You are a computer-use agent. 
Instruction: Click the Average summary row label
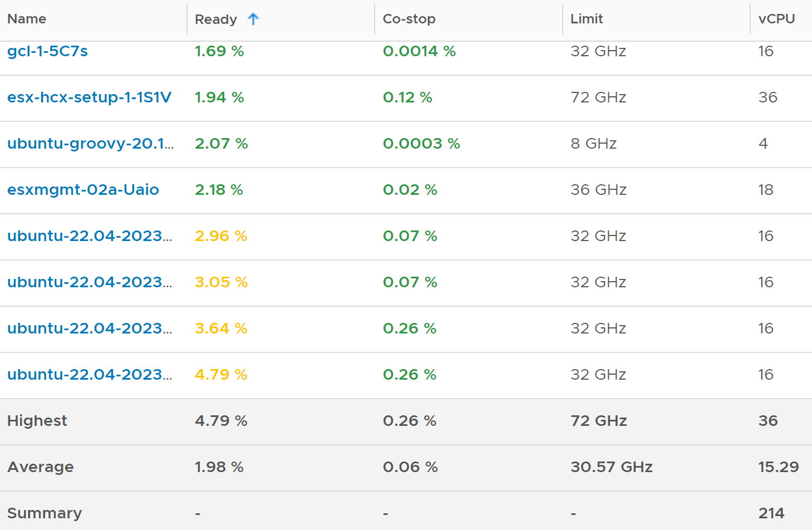coord(41,467)
